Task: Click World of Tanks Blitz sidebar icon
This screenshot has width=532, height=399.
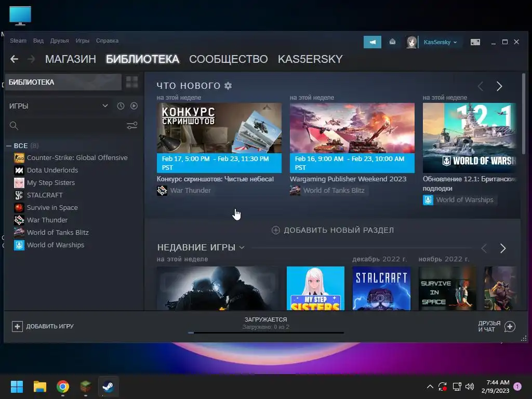Action: pyautogui.click(x=19, y=232)
